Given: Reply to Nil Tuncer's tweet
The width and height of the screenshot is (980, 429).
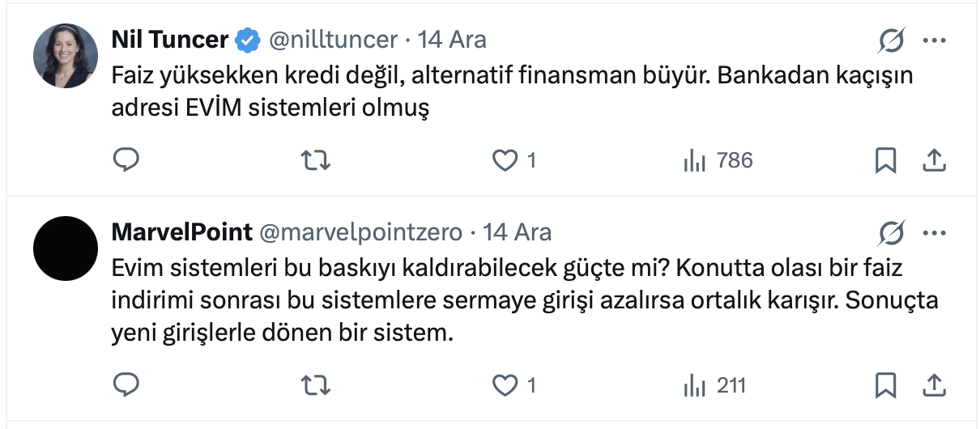Looking at the screenshot, I should (x=126, y=161).
